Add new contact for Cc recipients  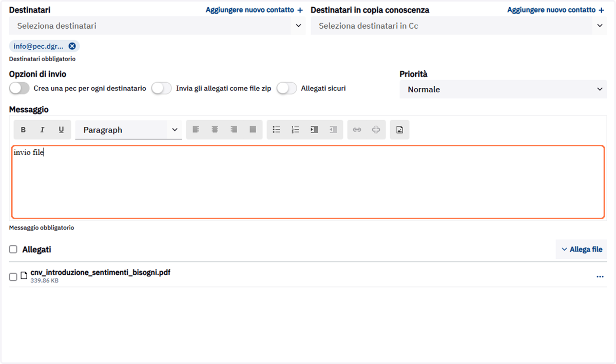click(x=555, y=10)
